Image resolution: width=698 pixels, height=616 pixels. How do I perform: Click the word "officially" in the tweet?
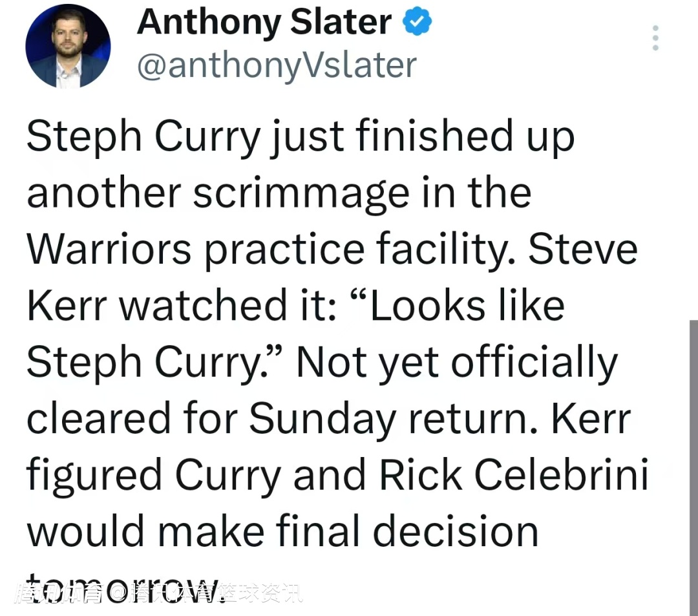click(534, 362)
